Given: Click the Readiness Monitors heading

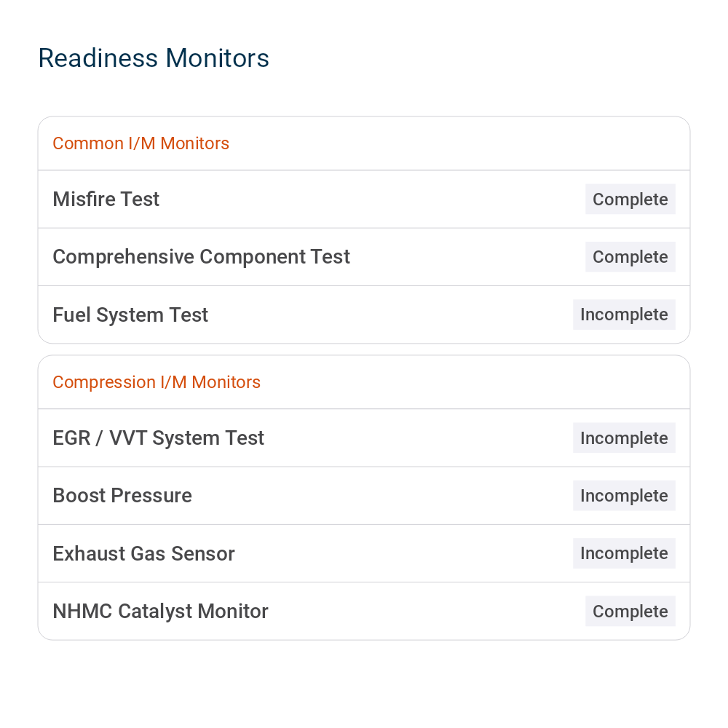Looking at the screenshot, I should tap(154, 58).
